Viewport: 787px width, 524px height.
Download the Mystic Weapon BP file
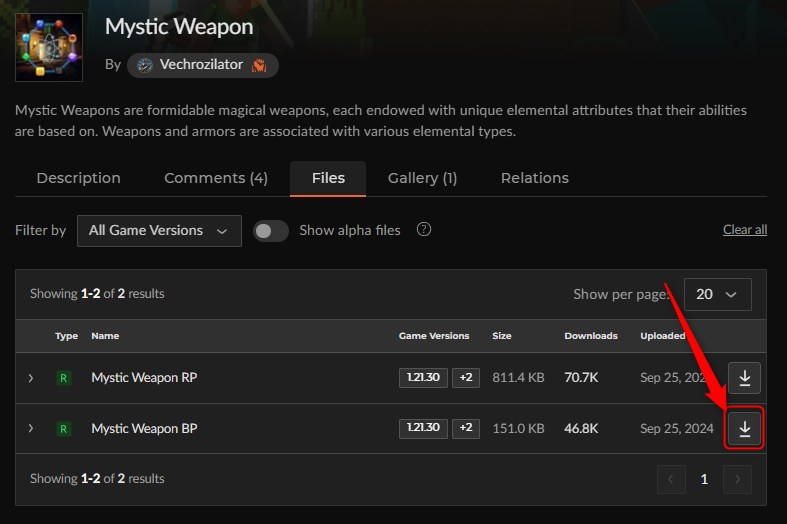(x=744, y=428)
